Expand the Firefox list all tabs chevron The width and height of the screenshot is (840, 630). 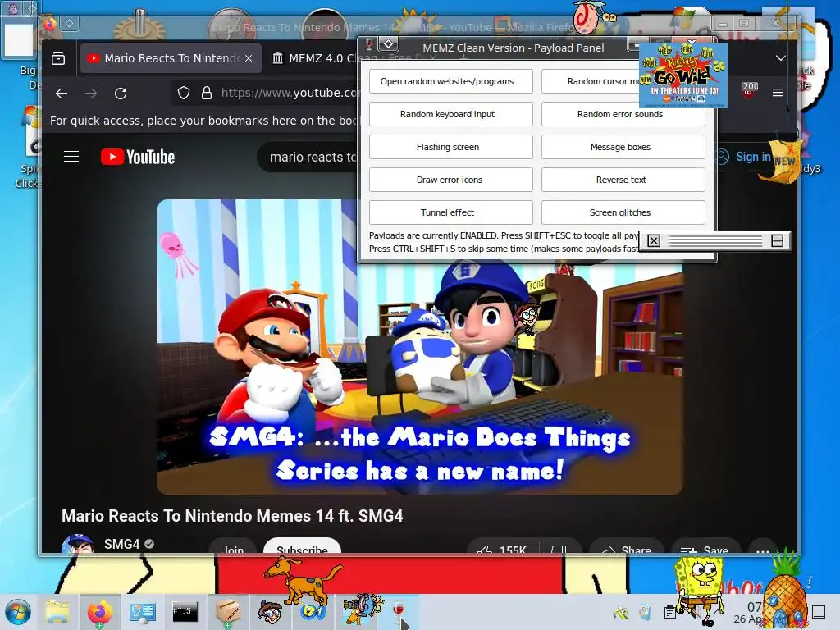click(781, 58)
